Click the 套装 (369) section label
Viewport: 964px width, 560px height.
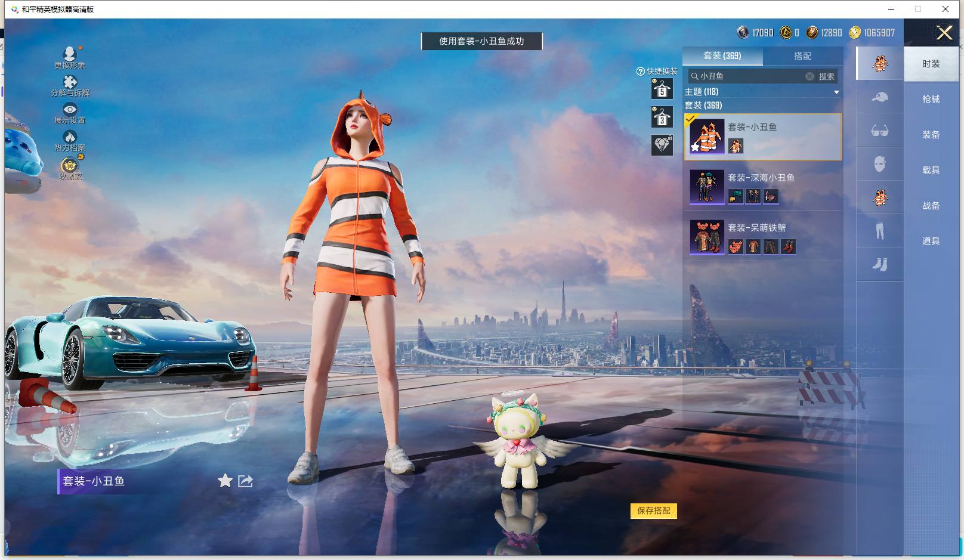pos(703,106)
